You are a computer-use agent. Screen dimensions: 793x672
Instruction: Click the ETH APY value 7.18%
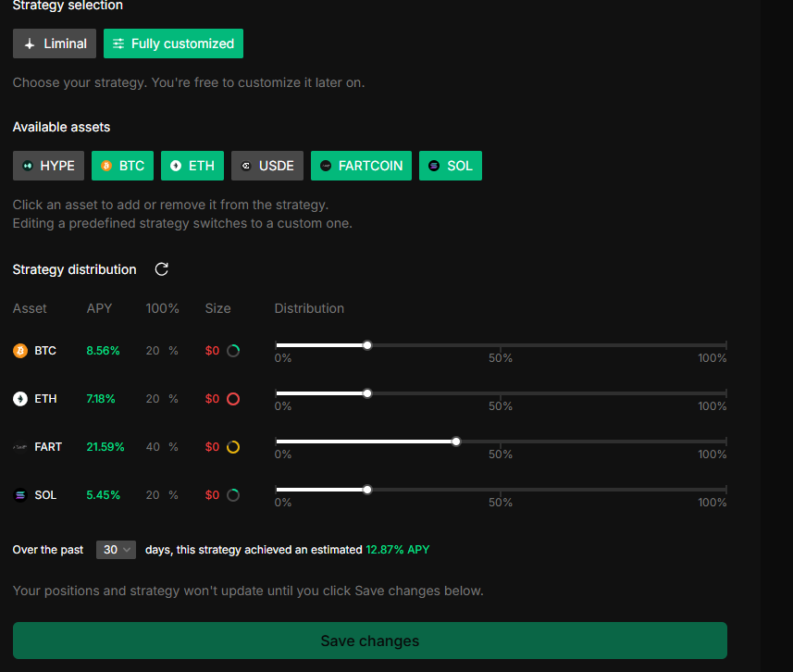pos(101,399)
